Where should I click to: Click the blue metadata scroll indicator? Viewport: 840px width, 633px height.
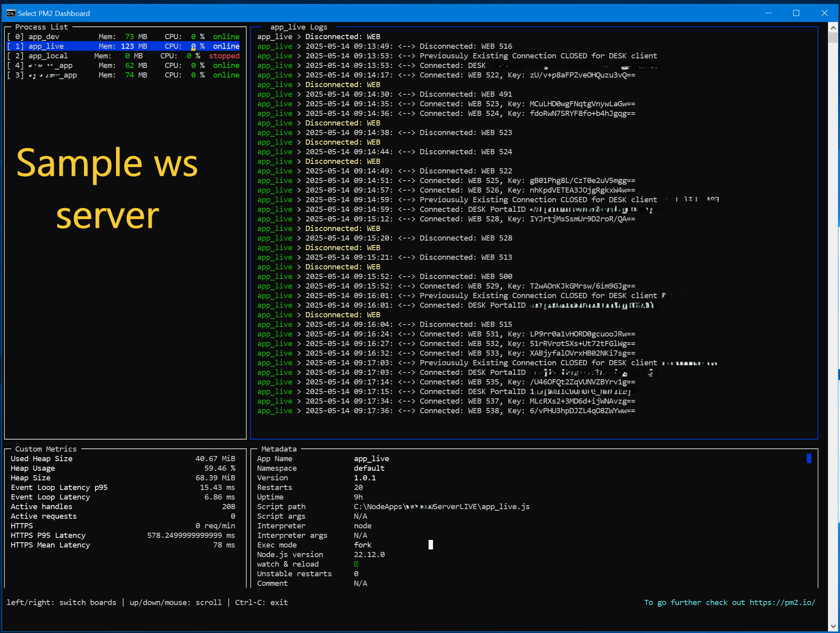pos(809,458)
